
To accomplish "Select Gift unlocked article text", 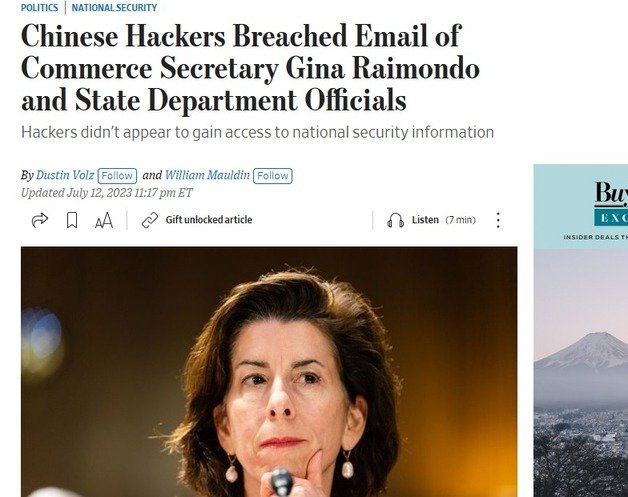I will (209, 220).
